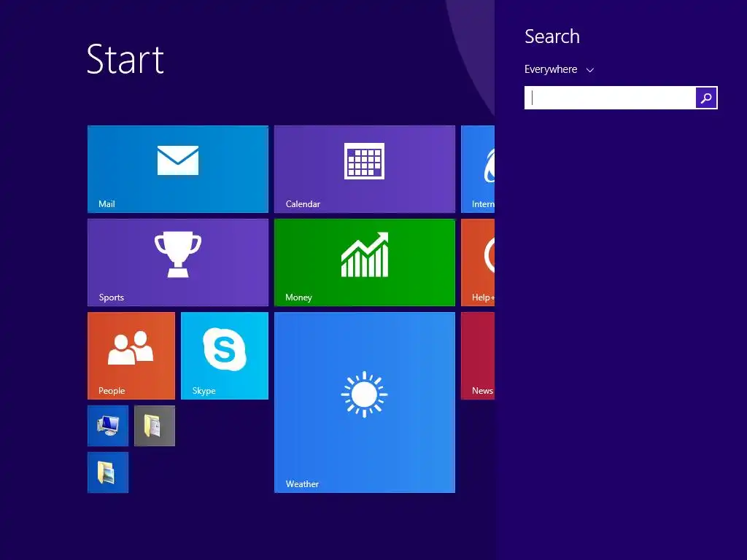Viewport: 747px width, 560px height.
Task: Open the Weather tile
Action: (x=365, y=402)
